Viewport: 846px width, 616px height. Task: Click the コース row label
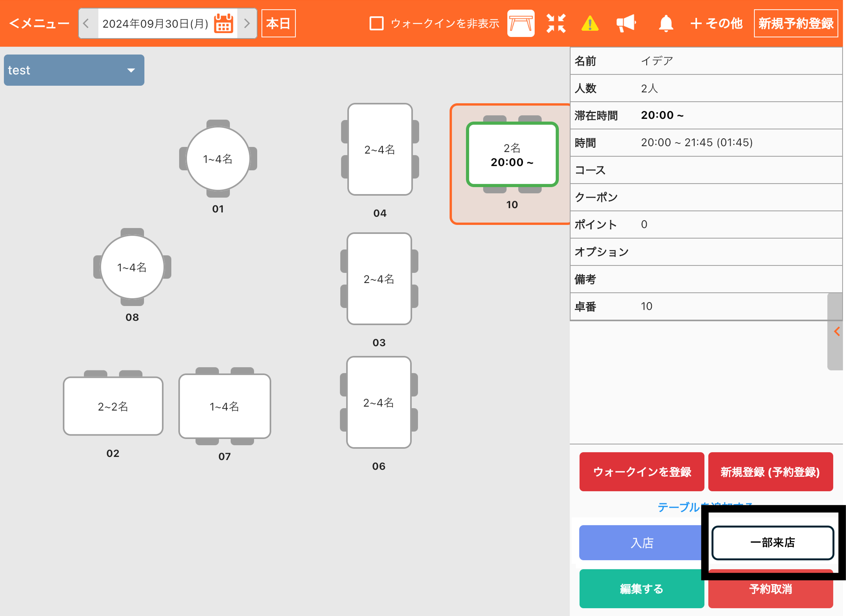click(590, 170)
